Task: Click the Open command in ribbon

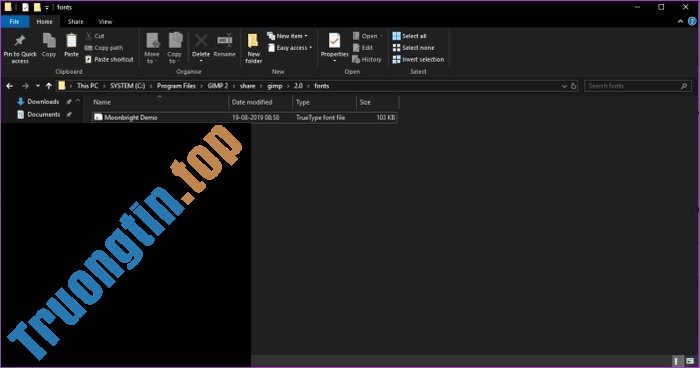Action: (x=367, y=36)
